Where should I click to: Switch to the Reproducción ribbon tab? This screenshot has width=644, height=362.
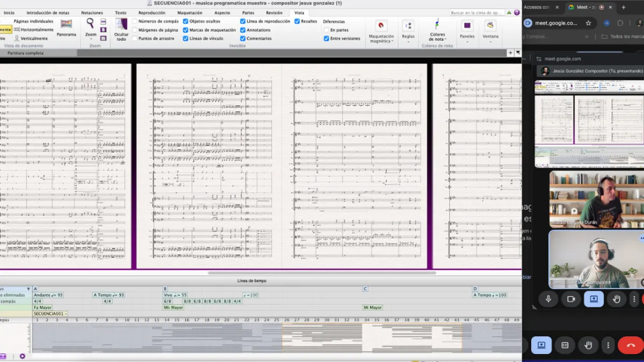pos(152,12)
